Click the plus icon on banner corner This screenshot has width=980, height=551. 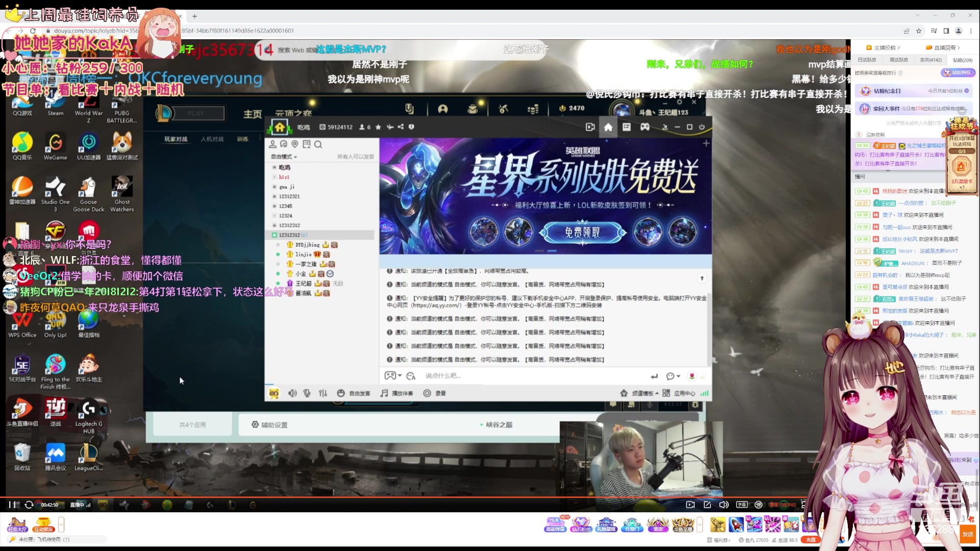(x=706, y=143)
